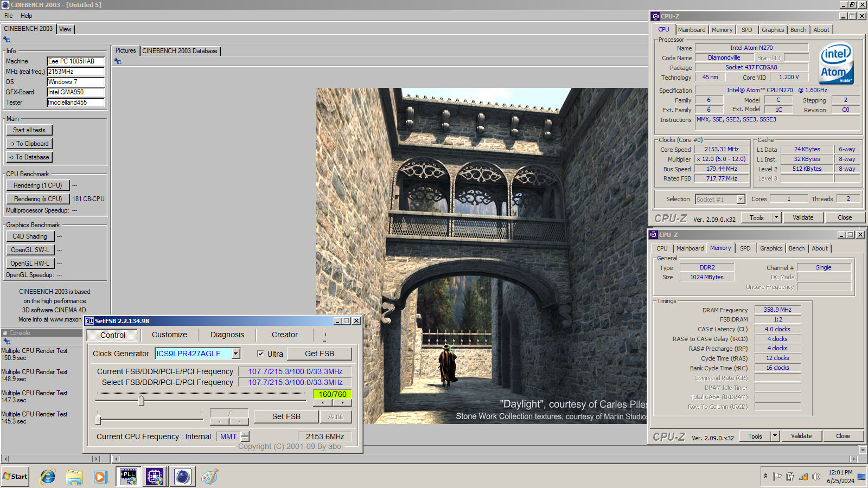868x488 pixels.
Task: Open Graphics tab in upper CPU-Z
Action: (x=773, y=30)
